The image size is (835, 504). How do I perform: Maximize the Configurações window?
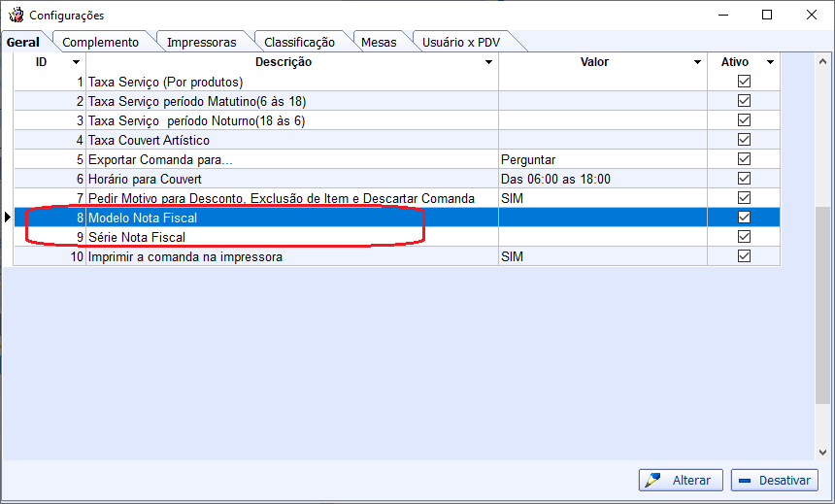pyautogui.click(x=767, y=16)
